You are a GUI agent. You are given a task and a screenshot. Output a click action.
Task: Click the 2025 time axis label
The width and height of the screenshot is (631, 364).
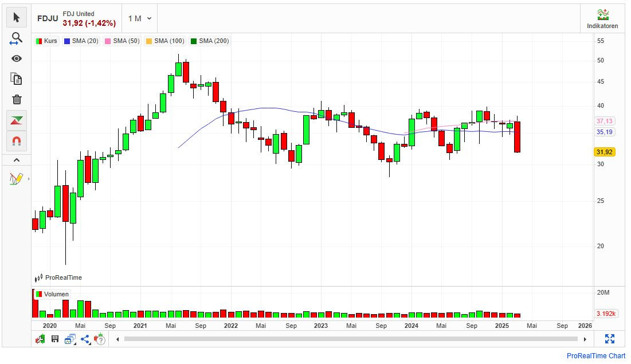pyautogui.click(x=502, y=326)
